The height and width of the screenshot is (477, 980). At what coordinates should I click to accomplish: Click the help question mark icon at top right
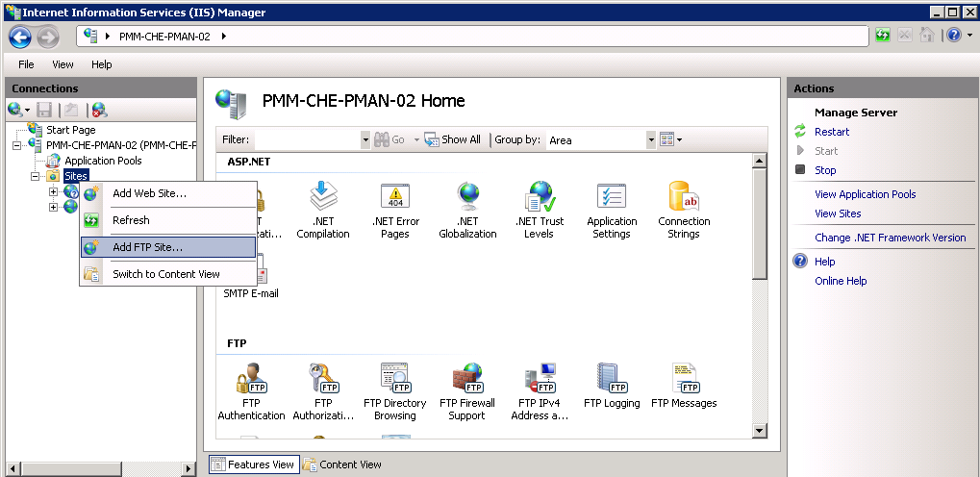[x=953, y=35]
